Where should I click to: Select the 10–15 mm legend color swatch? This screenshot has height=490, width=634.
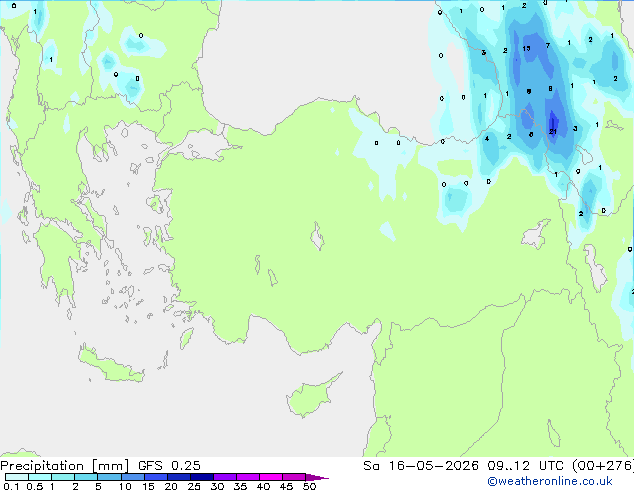pos(132,477)
